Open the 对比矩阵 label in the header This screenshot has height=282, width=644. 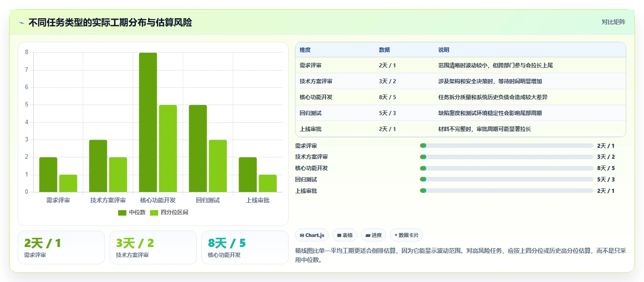[613, 22]
